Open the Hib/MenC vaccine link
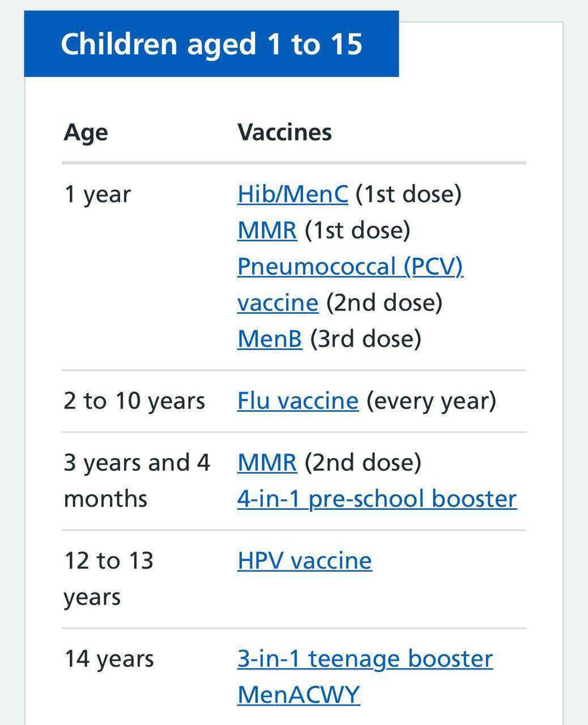Viewport: 588px width, 725px height. [x=292, y=194]
